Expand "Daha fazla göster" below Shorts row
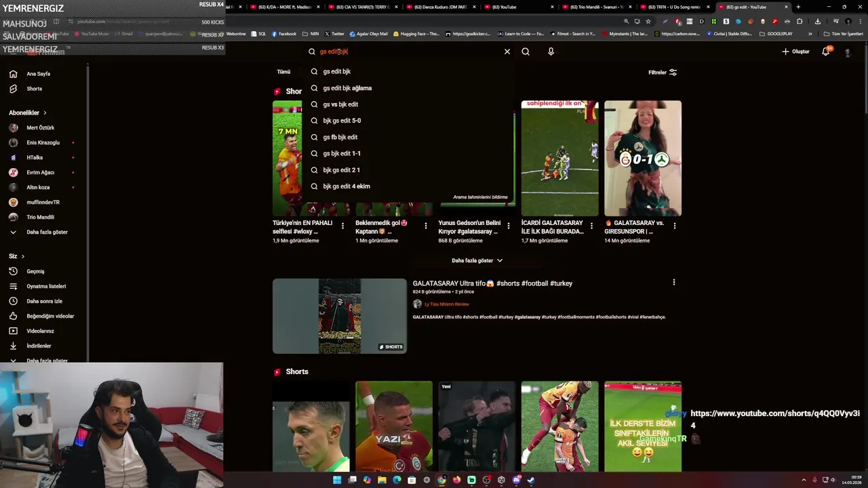868x488 pixels. coord(477,260)
